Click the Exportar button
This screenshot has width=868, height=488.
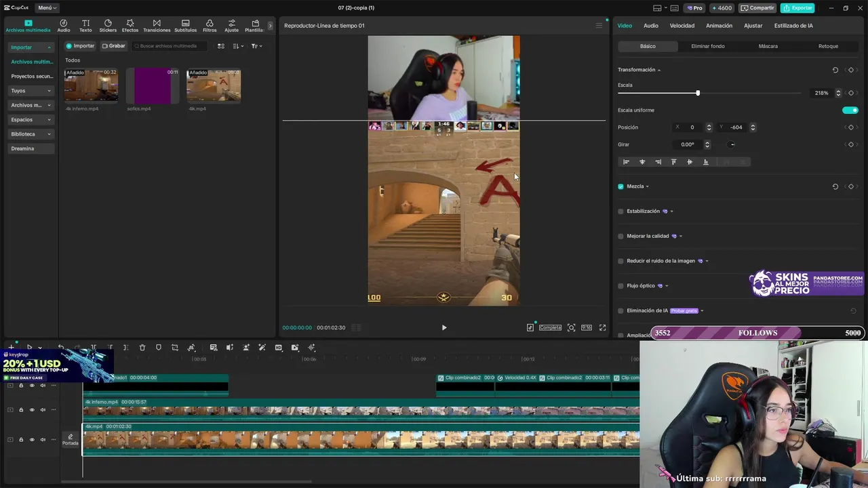click(x=797, y=8)
